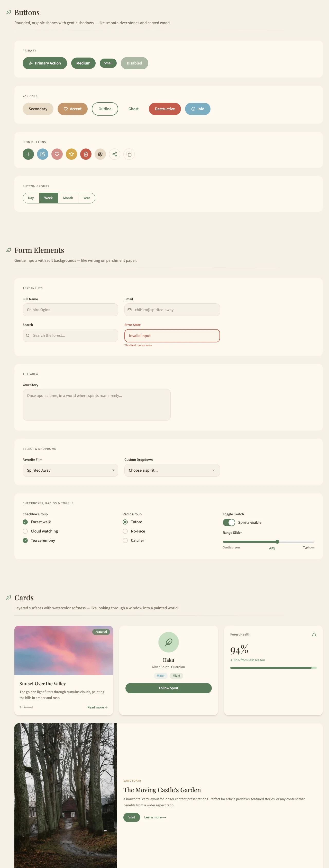This screenshot has width=329, height=868.
Task: Click the blue Info button
Action: [x=198, y=109]
